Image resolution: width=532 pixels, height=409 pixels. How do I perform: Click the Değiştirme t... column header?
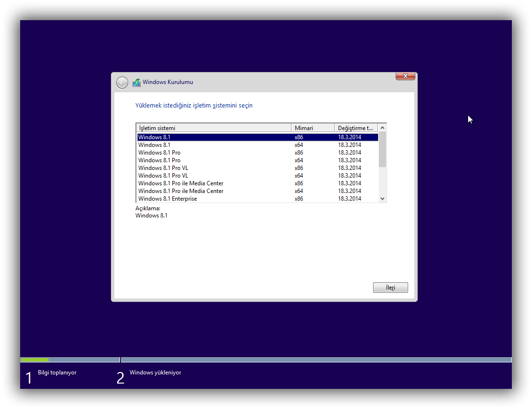coord(356,128)
